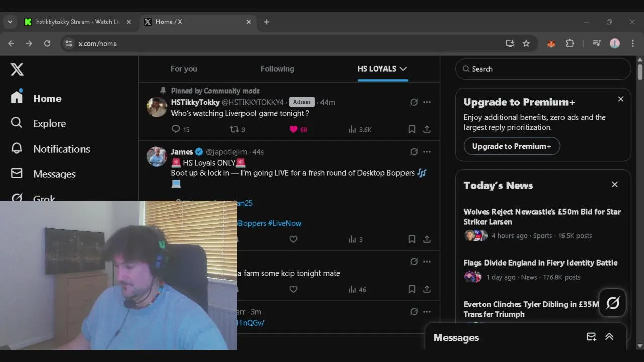Open more options on the kcip post
This screenshot has width=644, height=362.
tap(427, 262)
